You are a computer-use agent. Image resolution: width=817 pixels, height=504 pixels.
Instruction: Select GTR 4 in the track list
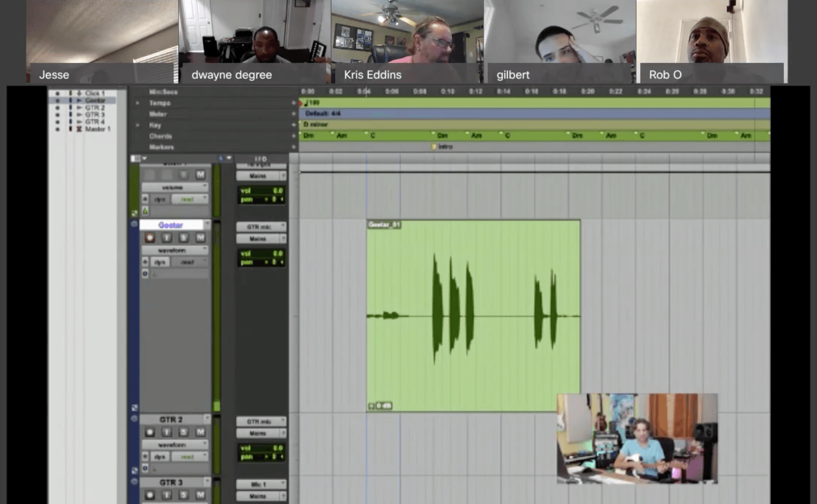pyautogui.click(x=95, y=122)
